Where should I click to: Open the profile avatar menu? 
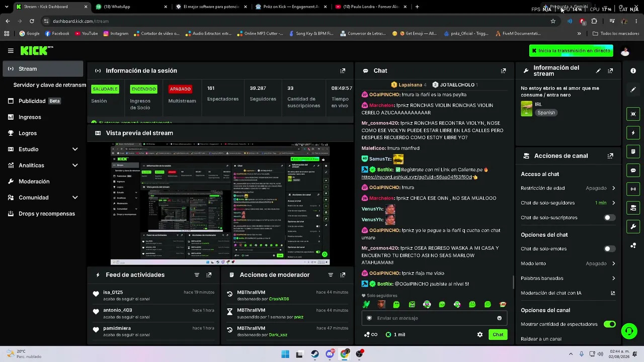(625, 51)
